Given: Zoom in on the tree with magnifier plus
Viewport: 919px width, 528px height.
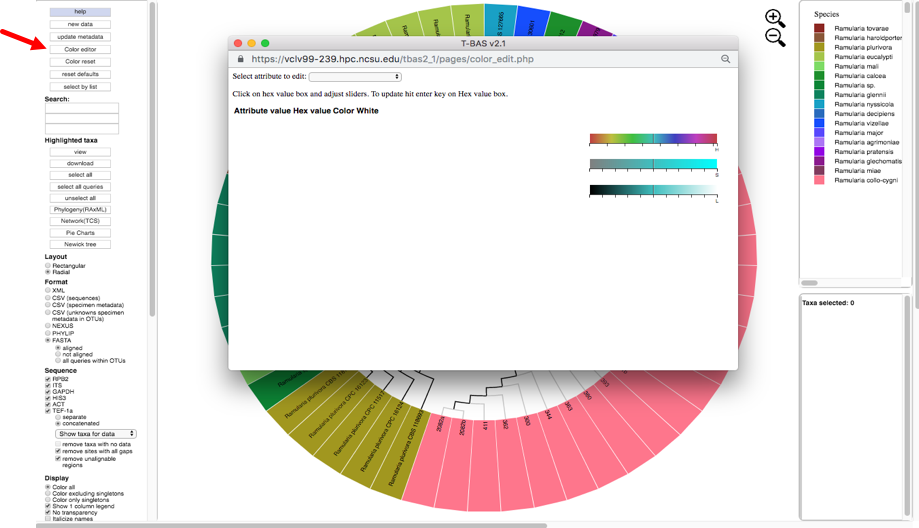Looking at the screenshot, I should [x=775, y=18].
